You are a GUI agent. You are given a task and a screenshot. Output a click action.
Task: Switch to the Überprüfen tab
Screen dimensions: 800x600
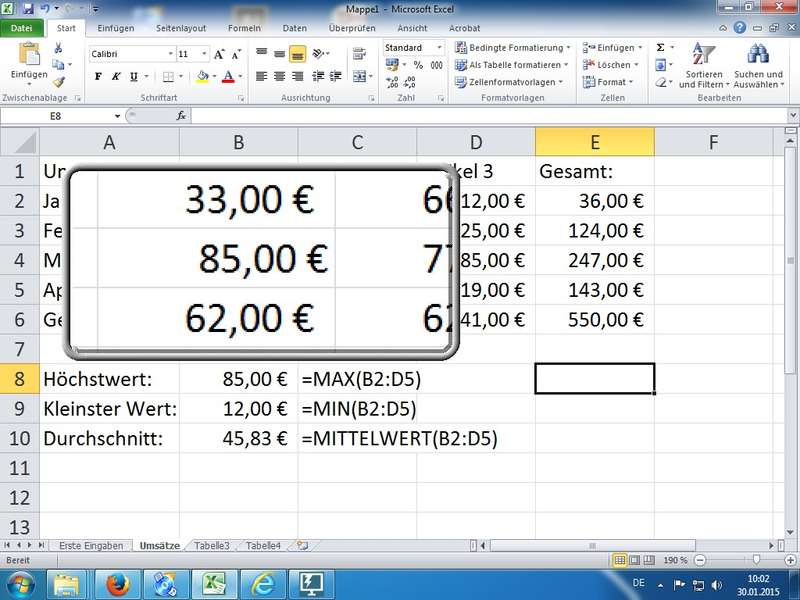tap(352, 28)
